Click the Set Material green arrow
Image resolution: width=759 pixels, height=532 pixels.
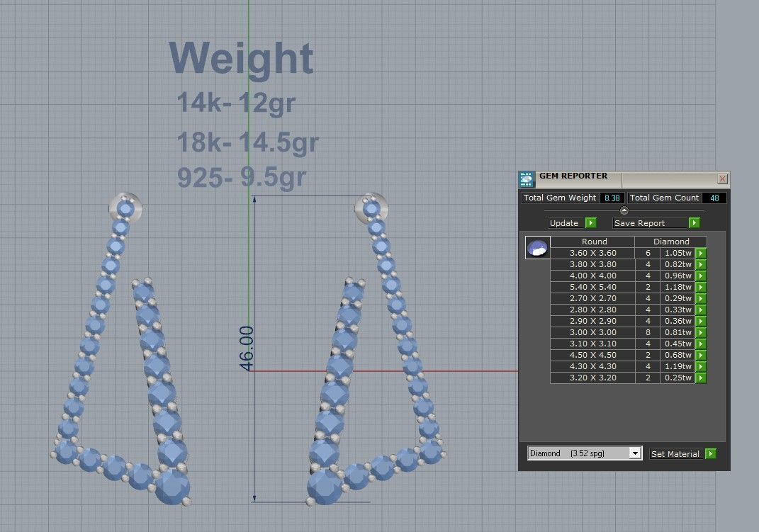point(710,453)
